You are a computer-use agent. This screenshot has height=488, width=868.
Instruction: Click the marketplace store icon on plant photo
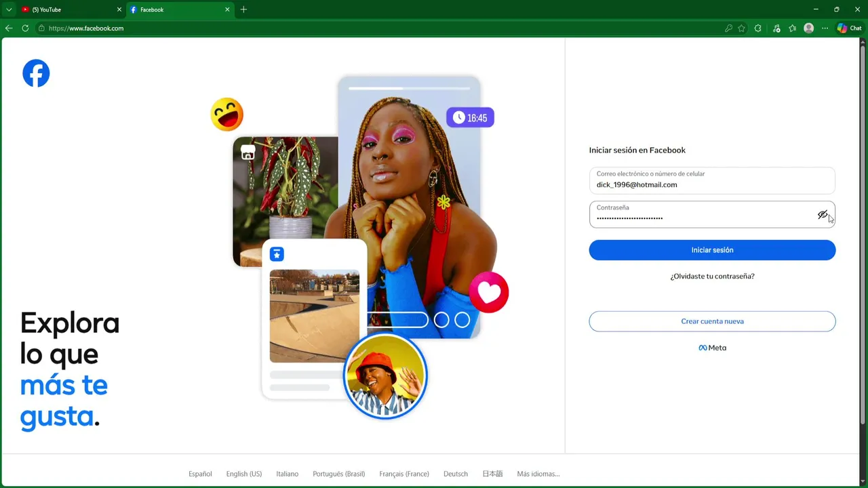click(248, 152)
